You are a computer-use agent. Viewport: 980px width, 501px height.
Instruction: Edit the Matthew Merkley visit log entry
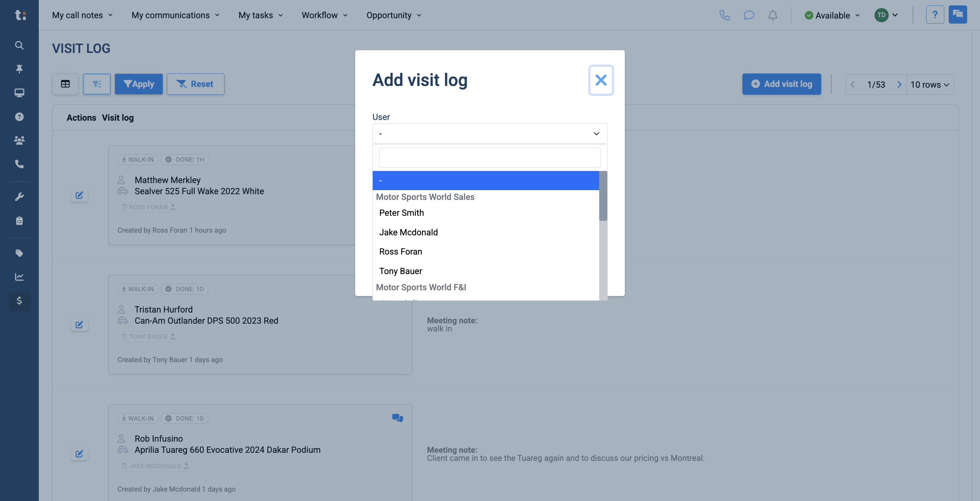[x=79, y=195]
